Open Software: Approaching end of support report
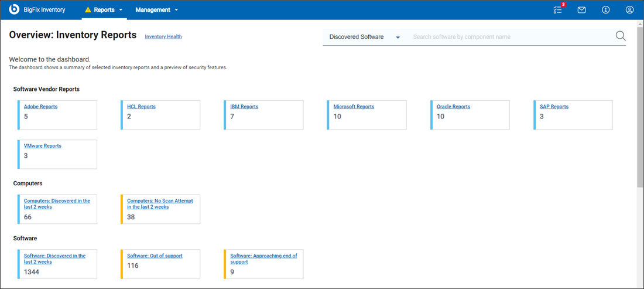This screenshot has width=644, height=289. 263,259
